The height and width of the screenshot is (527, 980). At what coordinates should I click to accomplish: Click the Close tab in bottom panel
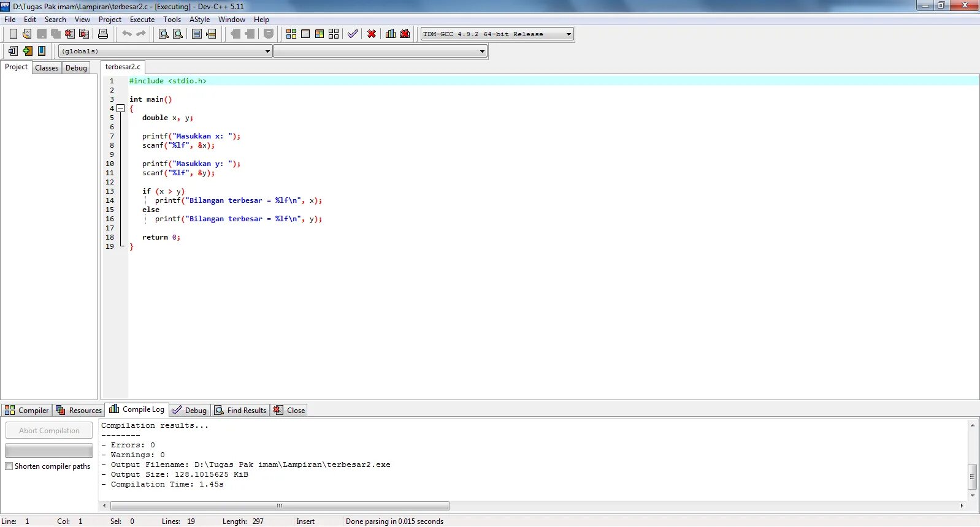point(289,411)
